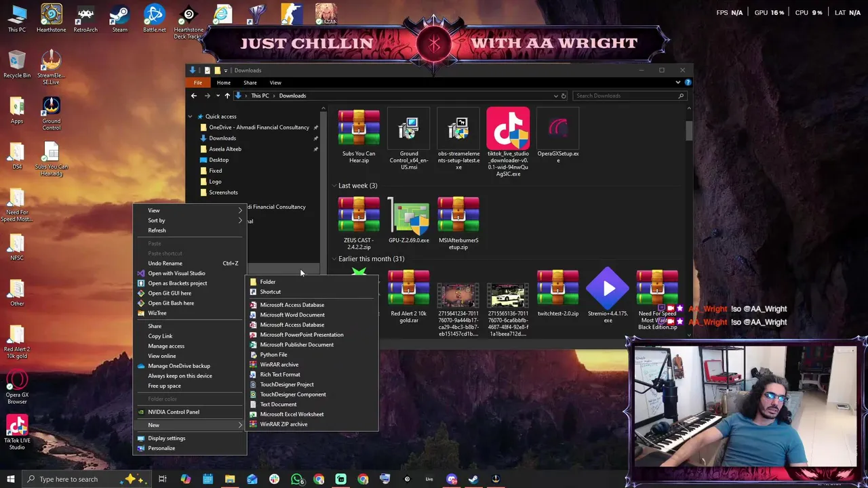Click the Up arrow in Explorer navigation

point(226,96)
